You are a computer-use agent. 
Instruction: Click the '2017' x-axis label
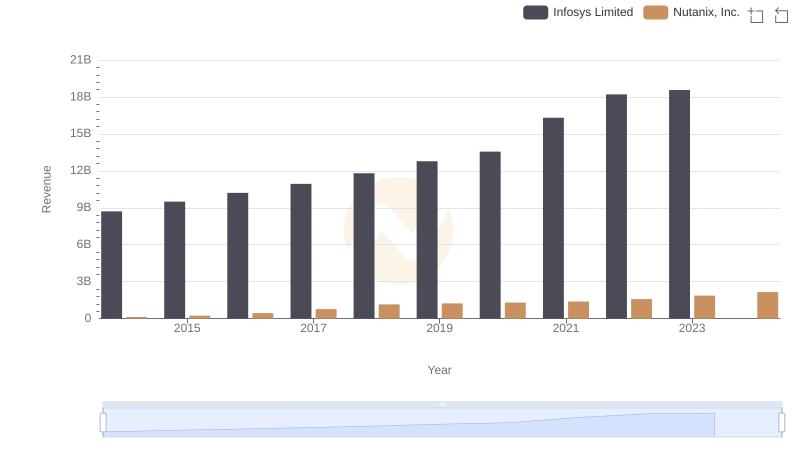click(x=313, y=328)
